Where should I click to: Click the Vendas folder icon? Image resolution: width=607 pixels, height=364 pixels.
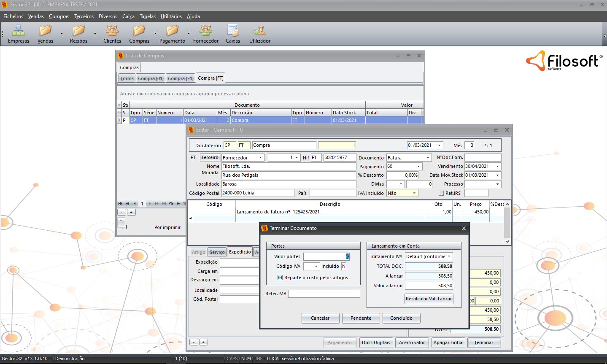pos(45,34)
